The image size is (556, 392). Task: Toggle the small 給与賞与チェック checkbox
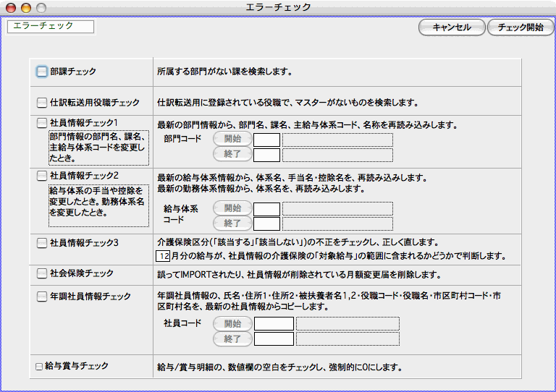pos(40,367)
